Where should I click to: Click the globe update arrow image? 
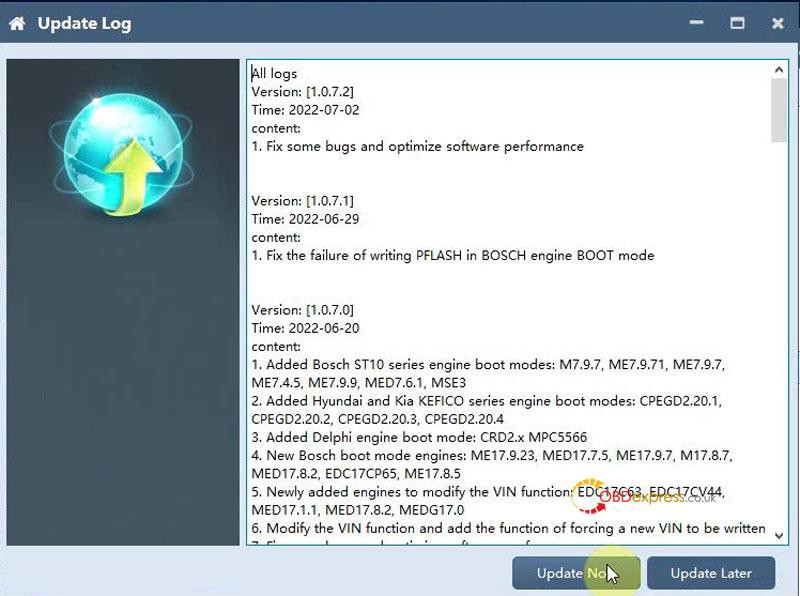pos(122,155)
